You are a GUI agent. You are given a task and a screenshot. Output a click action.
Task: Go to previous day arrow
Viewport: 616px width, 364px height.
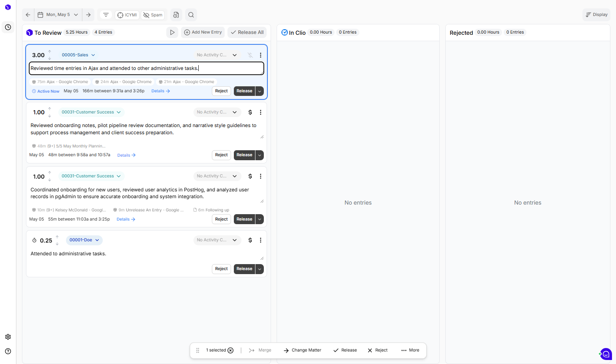coord(28,15)
